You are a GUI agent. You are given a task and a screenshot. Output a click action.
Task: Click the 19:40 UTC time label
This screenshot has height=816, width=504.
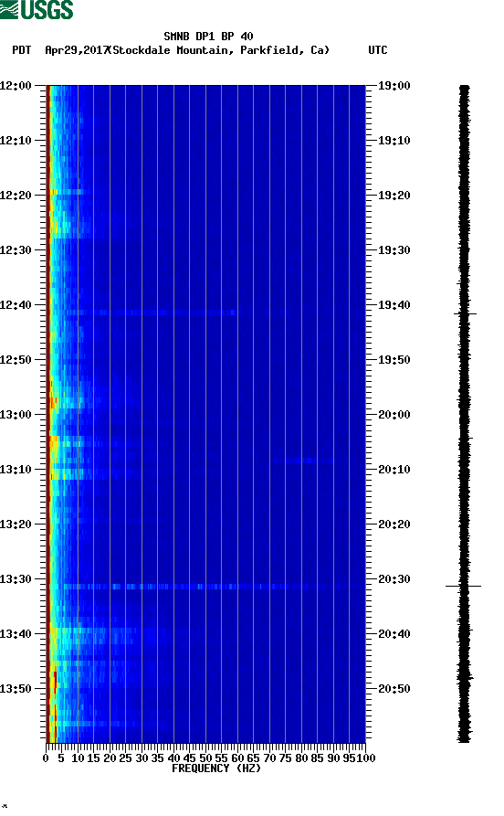point(394,305)
